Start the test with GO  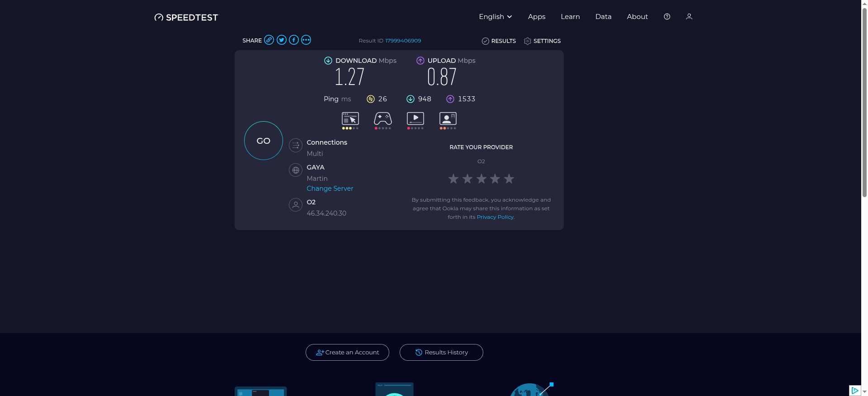[264, 141]
